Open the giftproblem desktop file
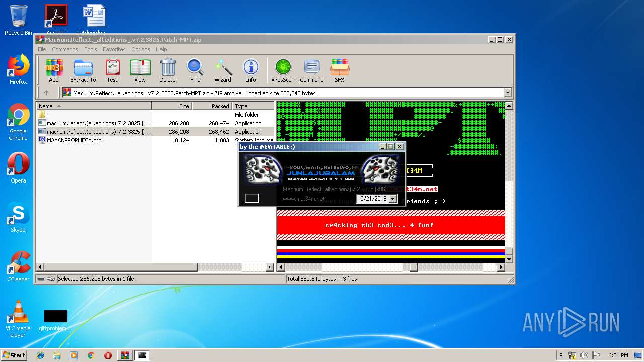Screen dimensions: 644x362 click(x=55, y=320)
